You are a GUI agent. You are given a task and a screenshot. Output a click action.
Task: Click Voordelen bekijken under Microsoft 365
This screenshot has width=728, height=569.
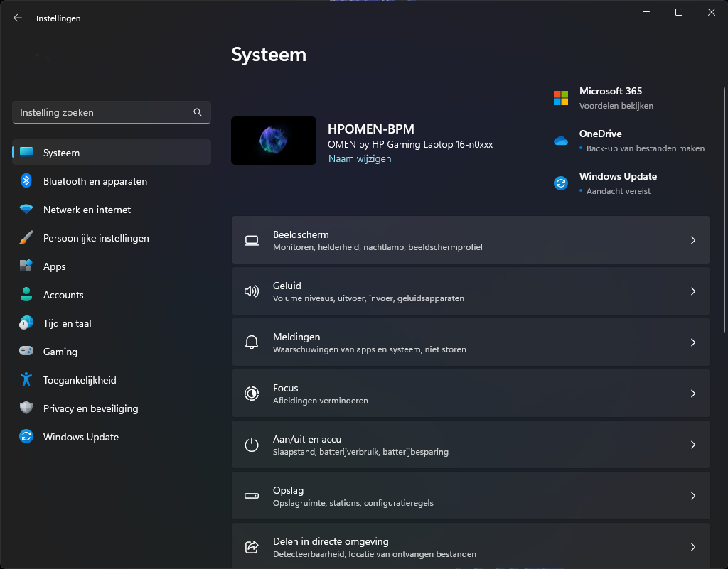[616, 106]
